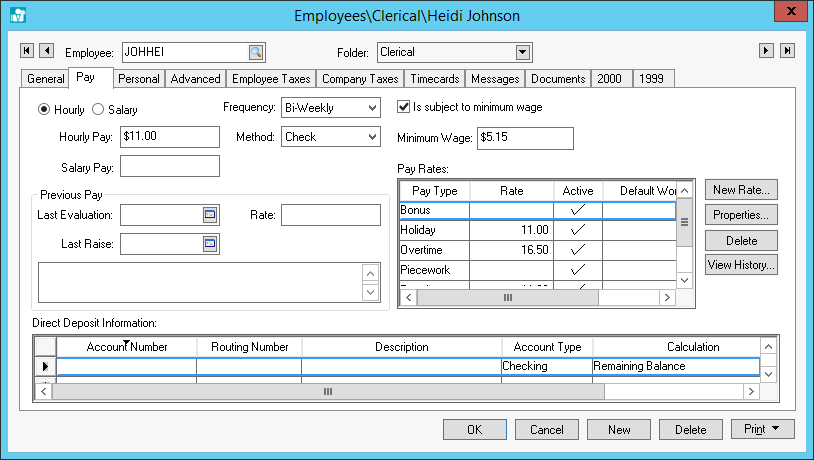
Task: Switch to the Employee Taxes tab
Action: point(271,79)
